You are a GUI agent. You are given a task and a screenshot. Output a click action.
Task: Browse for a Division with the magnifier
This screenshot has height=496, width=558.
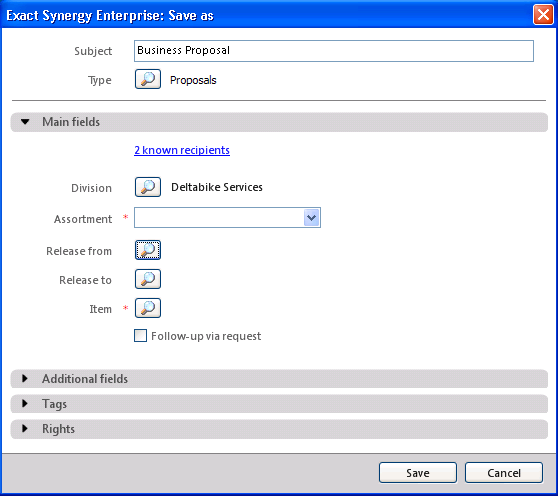pyautogui.click(x=148, y=187)
